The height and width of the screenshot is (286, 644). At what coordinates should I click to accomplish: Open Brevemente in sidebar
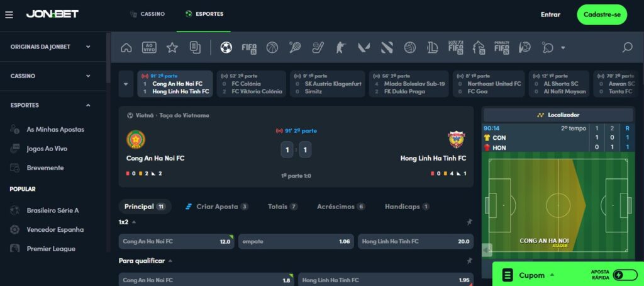[x=45, y=168]
